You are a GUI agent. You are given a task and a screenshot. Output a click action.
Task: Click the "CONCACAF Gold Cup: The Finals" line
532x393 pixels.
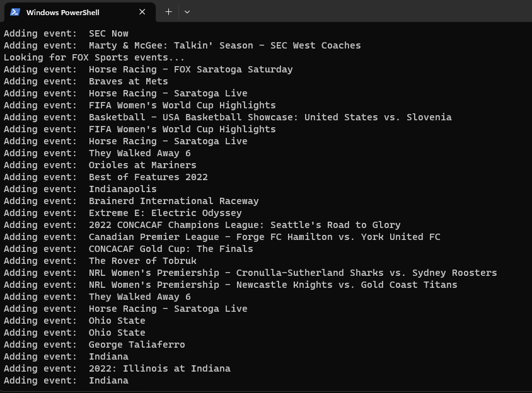pos(171,249)
